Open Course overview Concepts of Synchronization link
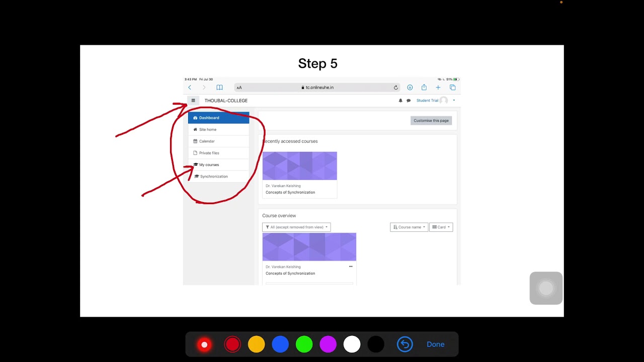This screenshot has width=644, height=362. (x=290, y=274)
